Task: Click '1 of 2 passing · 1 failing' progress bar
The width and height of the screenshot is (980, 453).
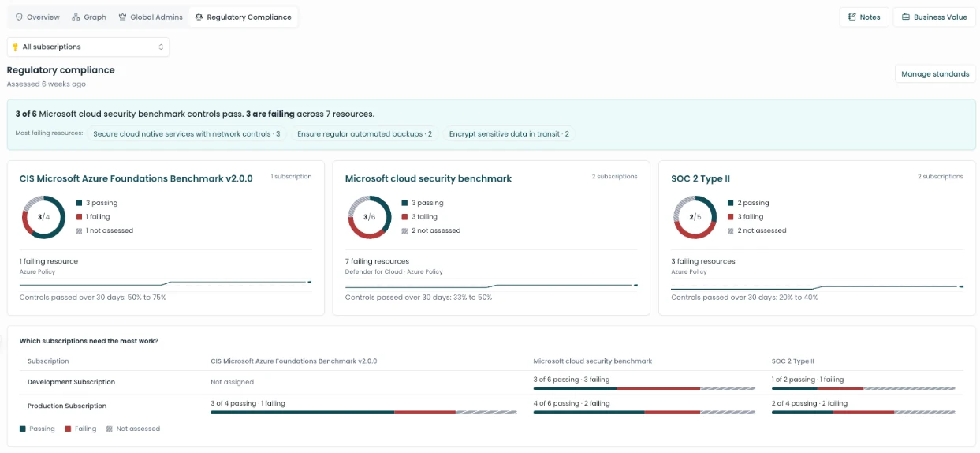Action: (x=863, y=388)
